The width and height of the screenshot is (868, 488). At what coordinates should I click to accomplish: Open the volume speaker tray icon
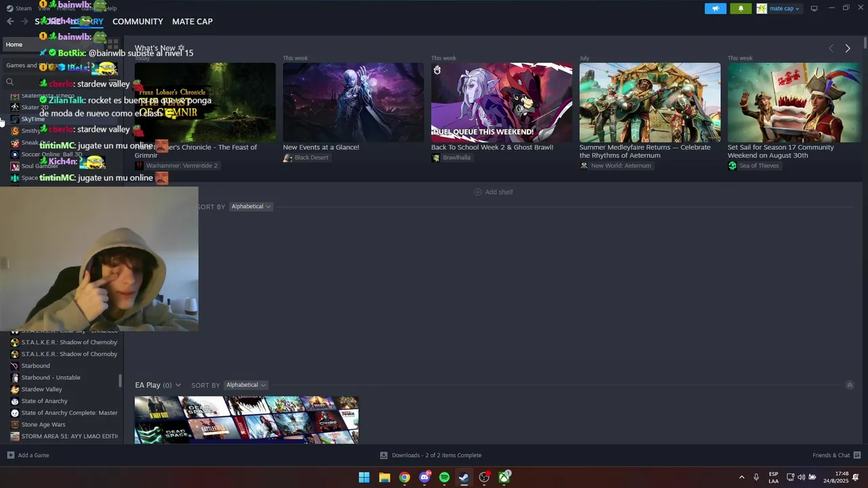tap(802, 477)
